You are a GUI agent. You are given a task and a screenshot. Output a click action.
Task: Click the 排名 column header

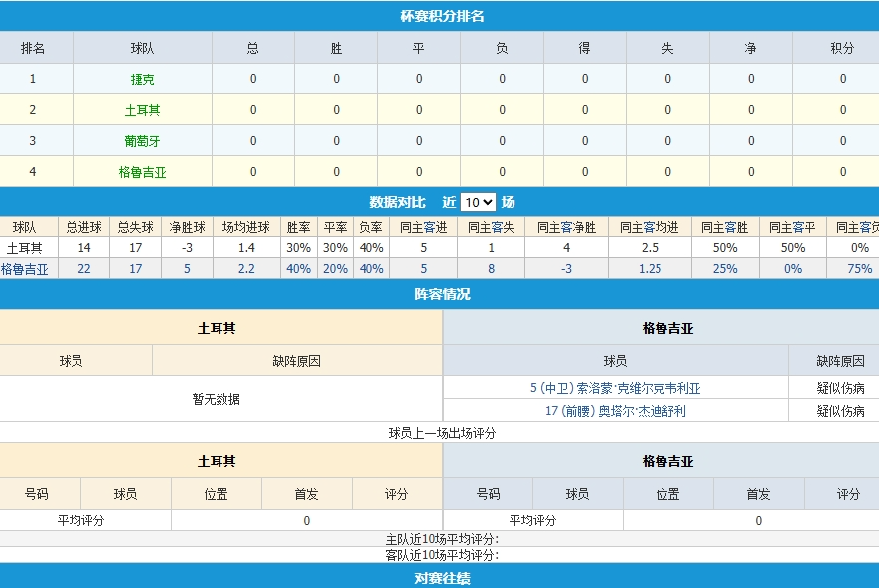[37, 46]
